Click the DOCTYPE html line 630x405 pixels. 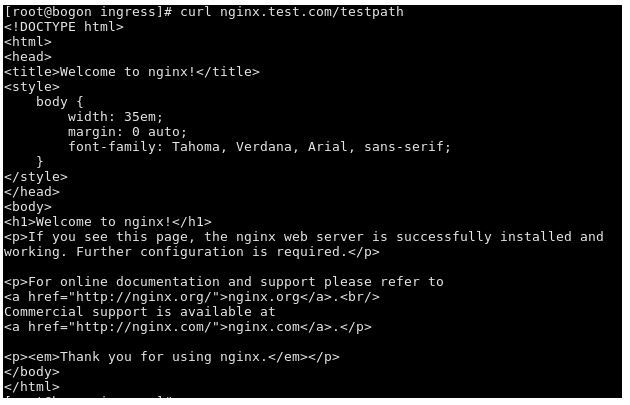pyautogui.click(x=63, y=27)
